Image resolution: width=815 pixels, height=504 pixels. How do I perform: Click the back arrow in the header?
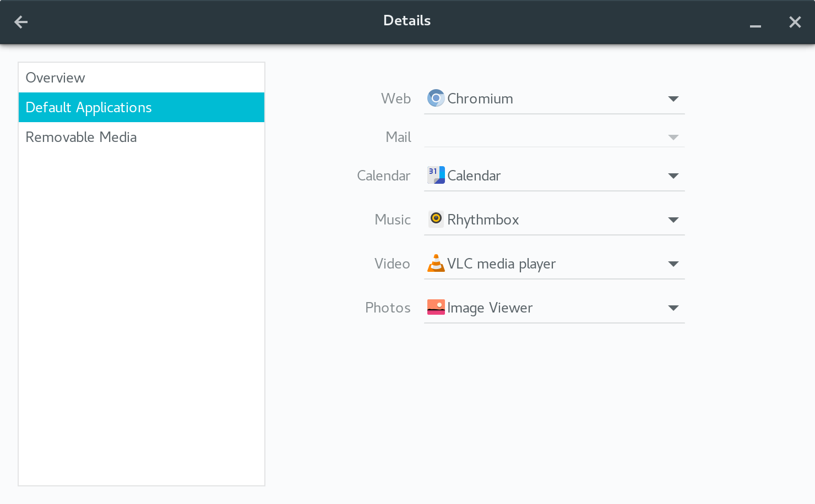pos(21,22)
